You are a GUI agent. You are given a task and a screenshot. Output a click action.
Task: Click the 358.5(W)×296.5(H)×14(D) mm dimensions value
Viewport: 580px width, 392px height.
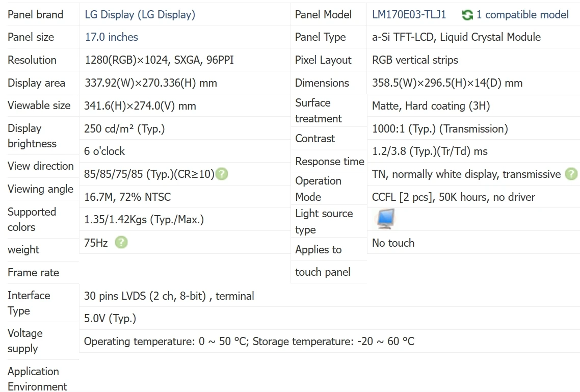click(x=447, y=83)
